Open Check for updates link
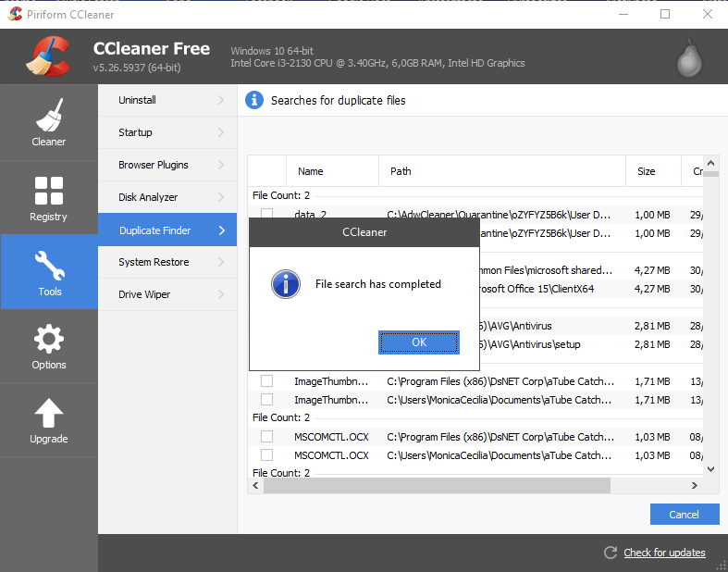 tap(664, 553)
